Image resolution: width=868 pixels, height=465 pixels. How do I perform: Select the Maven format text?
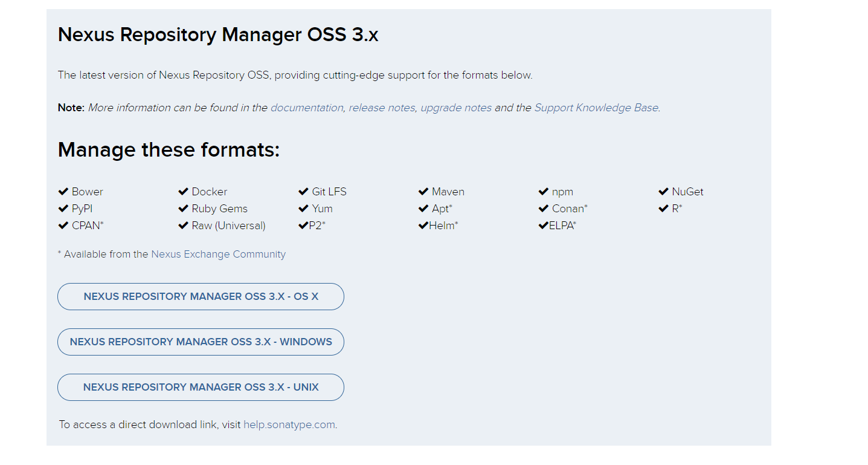(x=448, y=192)
